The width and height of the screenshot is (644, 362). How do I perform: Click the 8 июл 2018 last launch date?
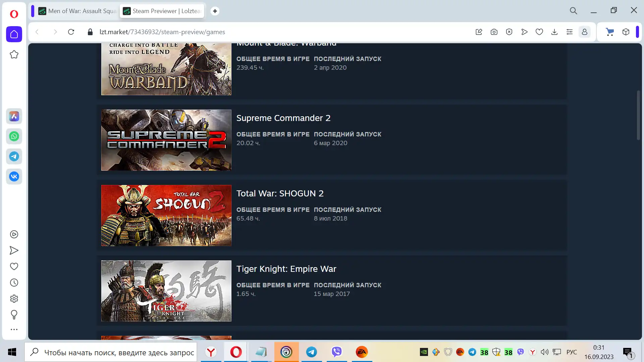(x=331, y=218)
